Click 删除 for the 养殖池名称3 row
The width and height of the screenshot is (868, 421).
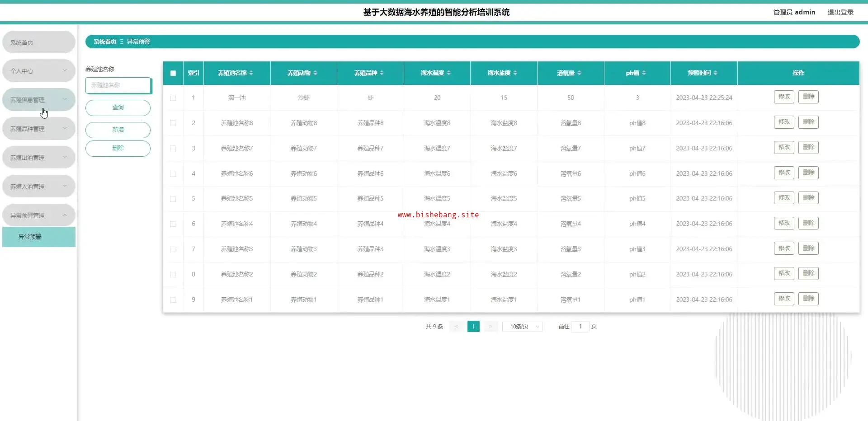click(x=808, y=248)
